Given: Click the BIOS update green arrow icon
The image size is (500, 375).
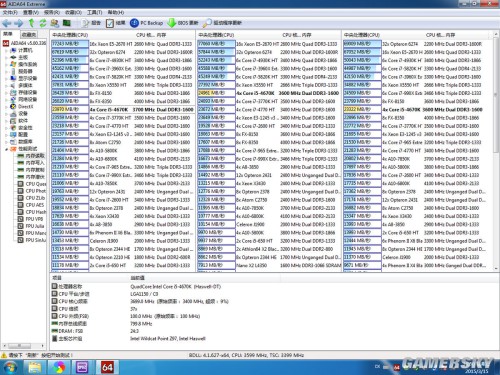Looking at the screenshot, I should 171,23.
